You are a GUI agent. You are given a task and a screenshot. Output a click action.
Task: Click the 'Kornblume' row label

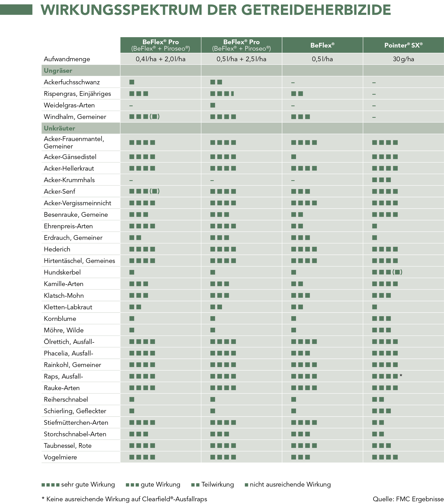60,319
